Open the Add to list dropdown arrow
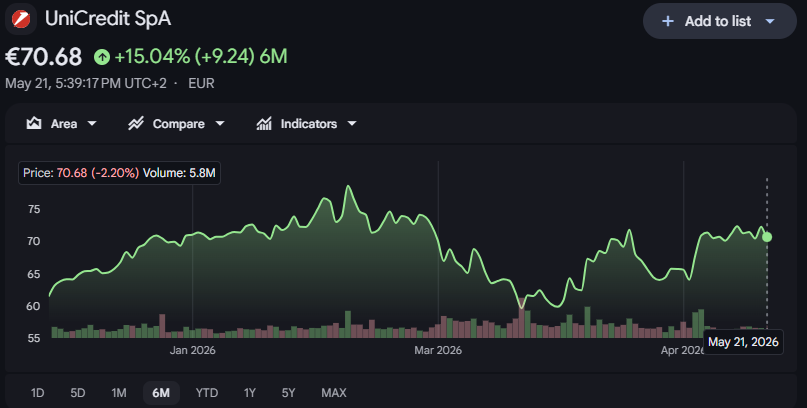The image size is (807, 408). 770,21
